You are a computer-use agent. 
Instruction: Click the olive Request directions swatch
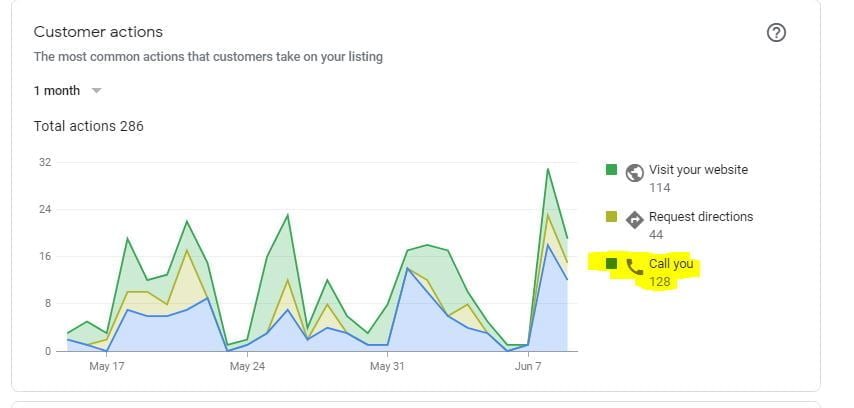pos(611,216)
